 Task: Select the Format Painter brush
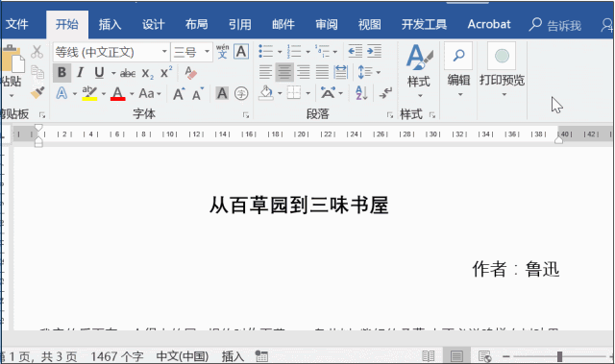(37, 93)
